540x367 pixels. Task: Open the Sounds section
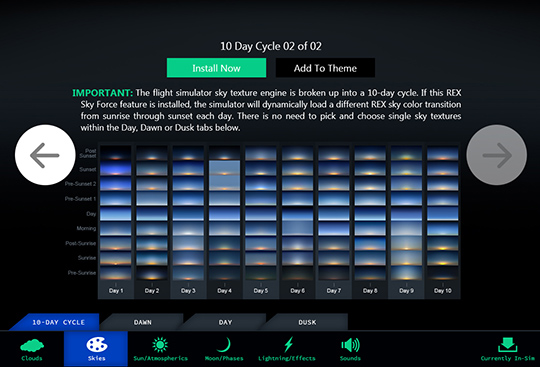coord(350,349)
